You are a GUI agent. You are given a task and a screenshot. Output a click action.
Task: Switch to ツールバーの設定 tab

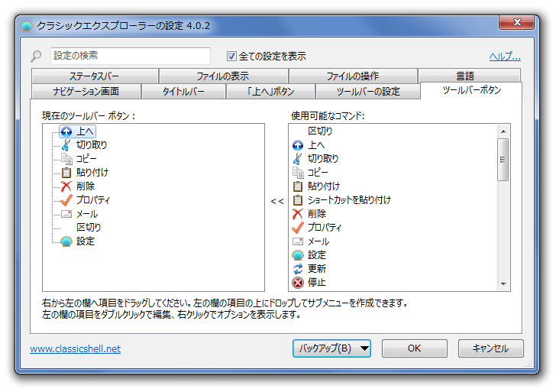[368, 92]
